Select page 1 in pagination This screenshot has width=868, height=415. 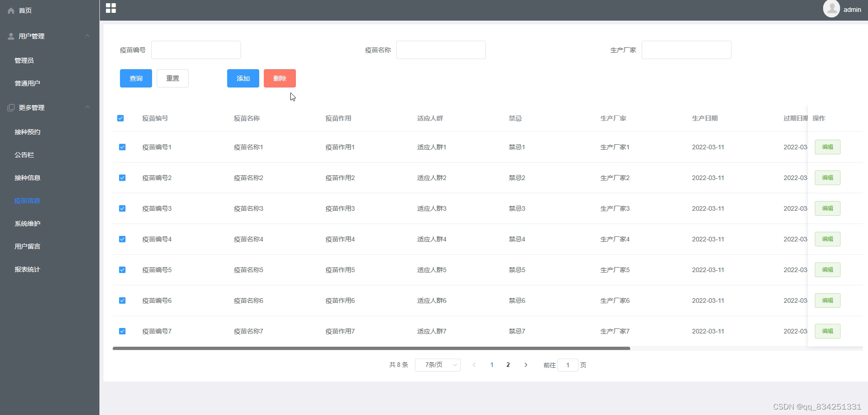click(x=492, y=365)
